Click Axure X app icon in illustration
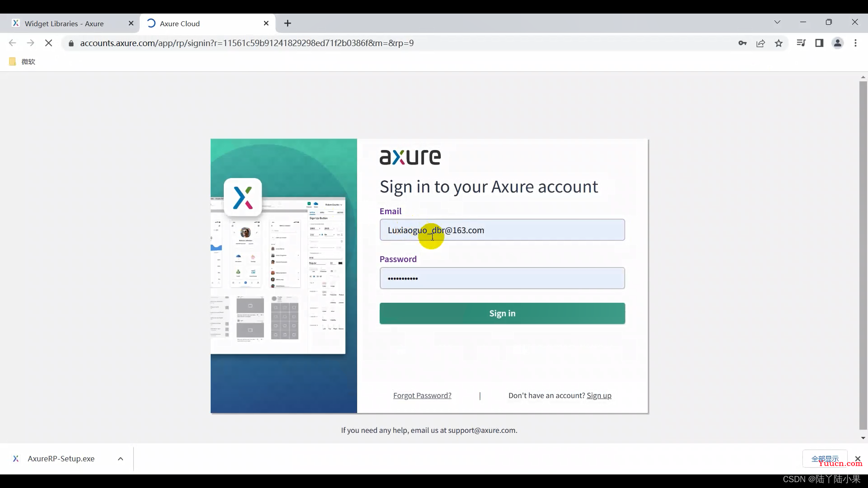This screenshot has width=868, height=488. click(243, 197)
